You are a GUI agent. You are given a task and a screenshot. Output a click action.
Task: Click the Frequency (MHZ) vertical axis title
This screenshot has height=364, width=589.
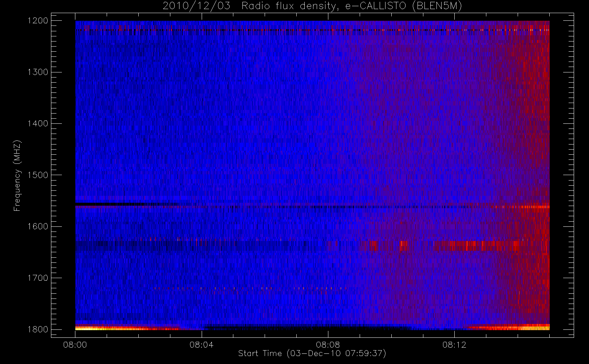pos(17,175)
